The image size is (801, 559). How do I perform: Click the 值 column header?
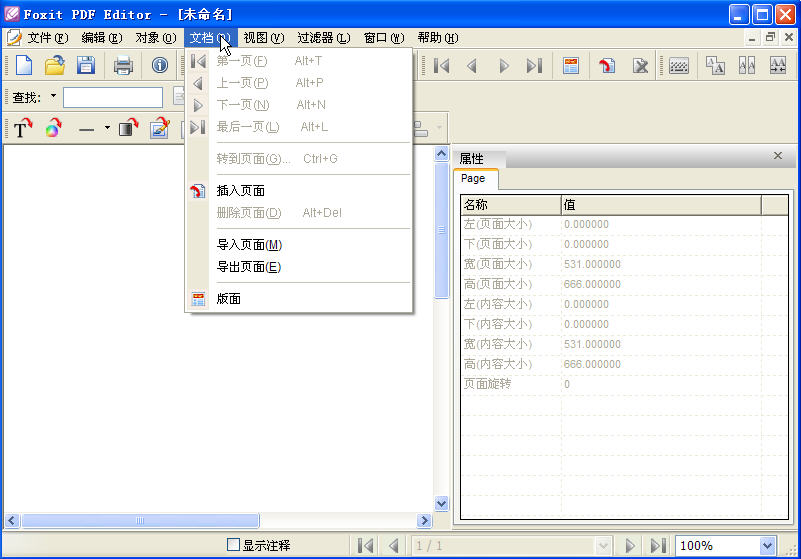click(x=661, y=205)
